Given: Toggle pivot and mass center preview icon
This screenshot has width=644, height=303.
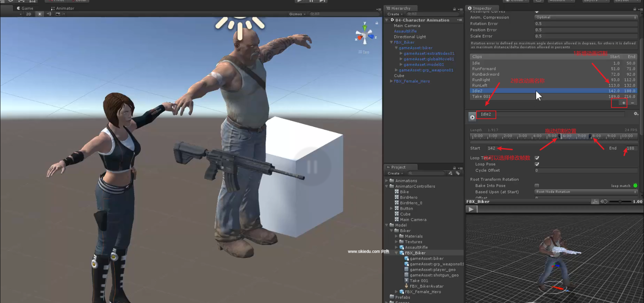Looking at the screenshot, I should [595, 201].
